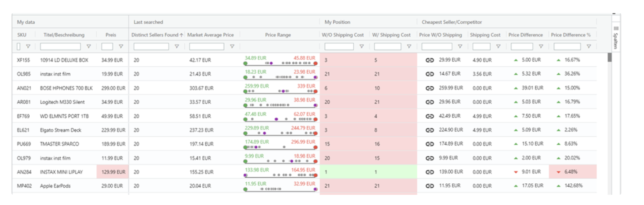Click price range chart for XF155 row
This screenshot has width=644, height=205.
tap(280, 60)
